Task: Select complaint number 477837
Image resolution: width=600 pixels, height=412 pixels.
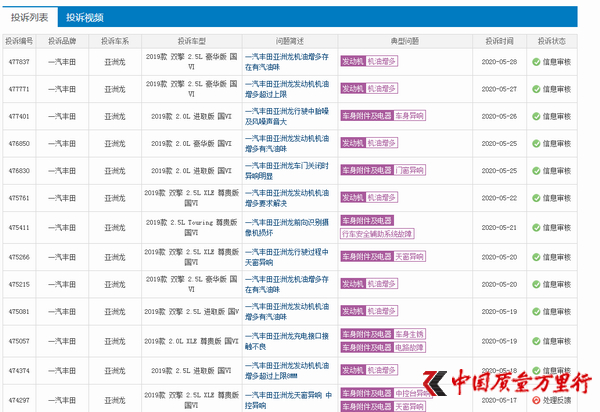Action: pos(19,62)
